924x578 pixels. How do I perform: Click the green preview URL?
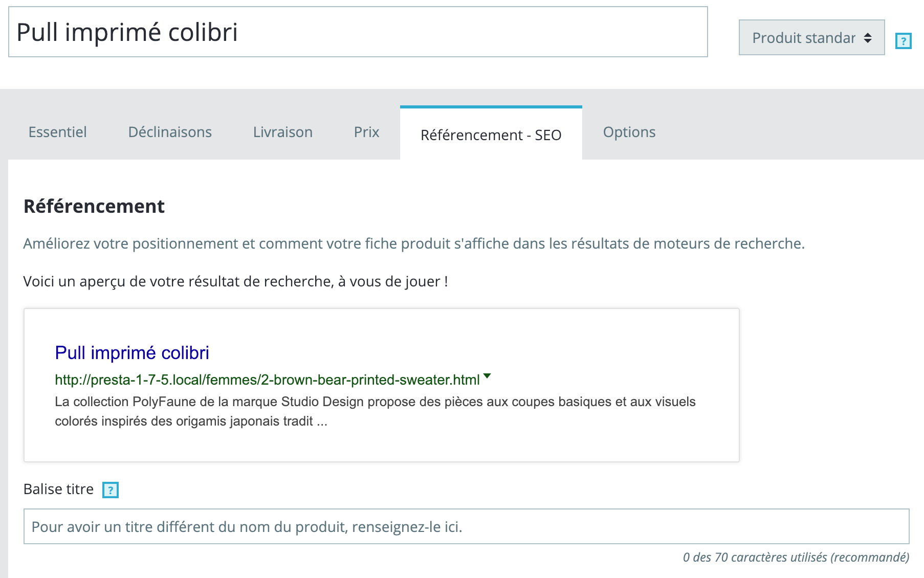[267, 380]
